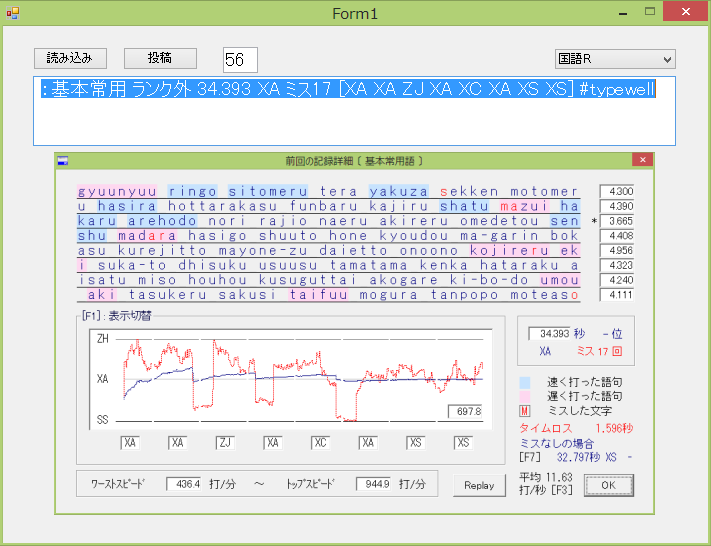
Task: Click the total time field 34.393
Action: pyautogui.click(x=549, y=334)
